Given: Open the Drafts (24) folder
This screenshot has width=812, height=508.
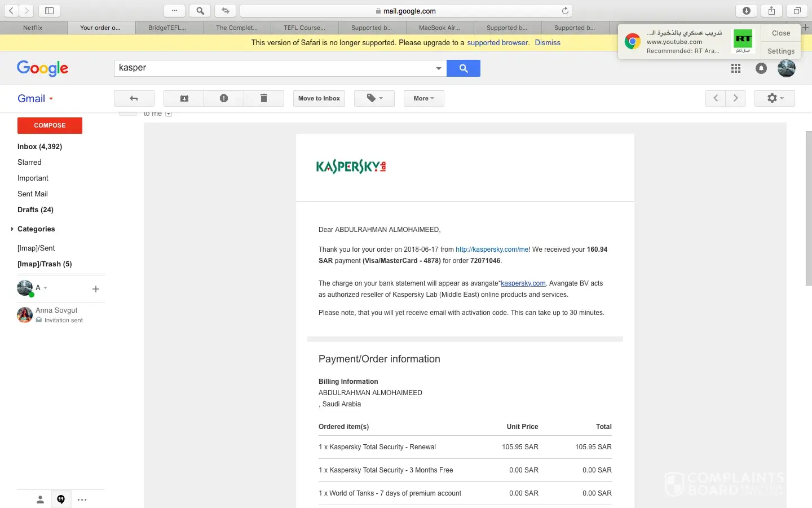Looking at the screenshot, I should (36, 210).
